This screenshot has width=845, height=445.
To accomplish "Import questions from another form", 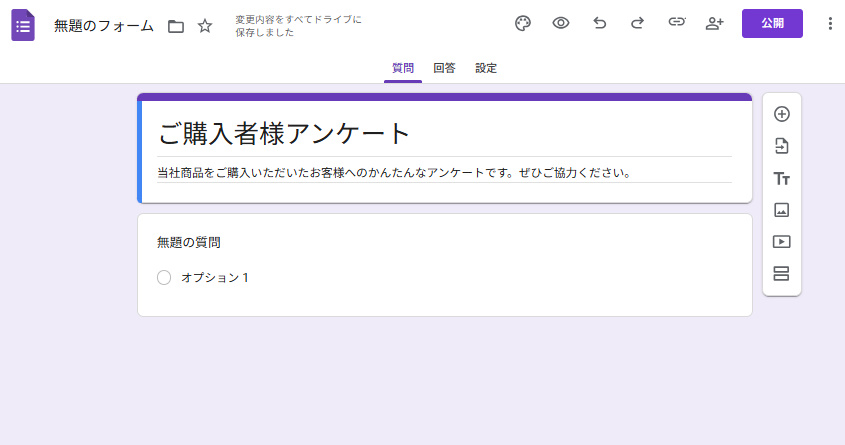I will (782, 146).
